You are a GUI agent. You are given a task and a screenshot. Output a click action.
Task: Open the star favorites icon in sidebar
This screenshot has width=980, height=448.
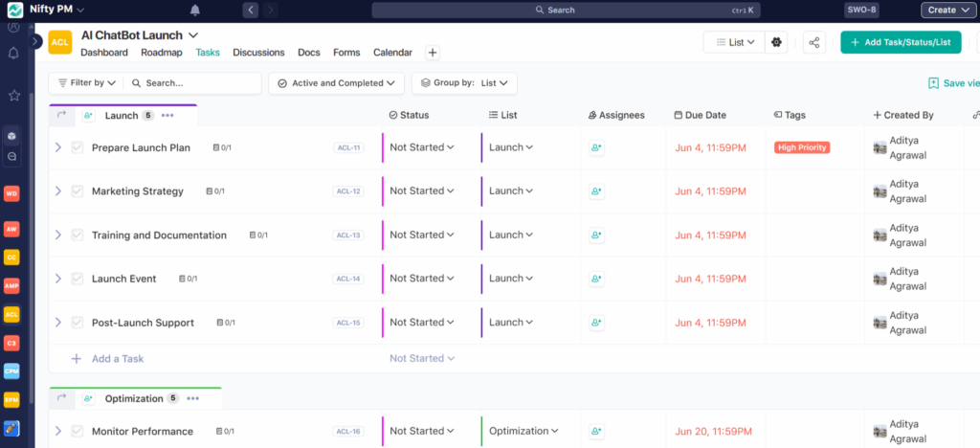point(13,95)
